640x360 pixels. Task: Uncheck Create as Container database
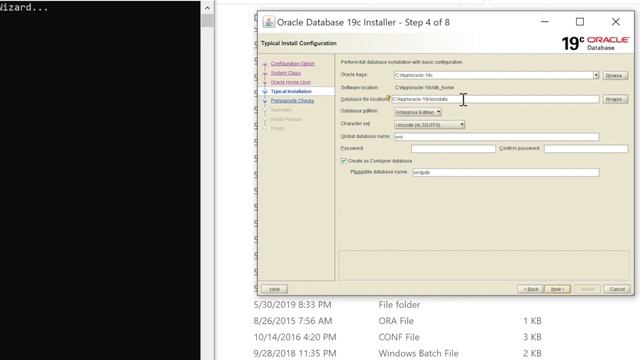(x=344, y=161)
